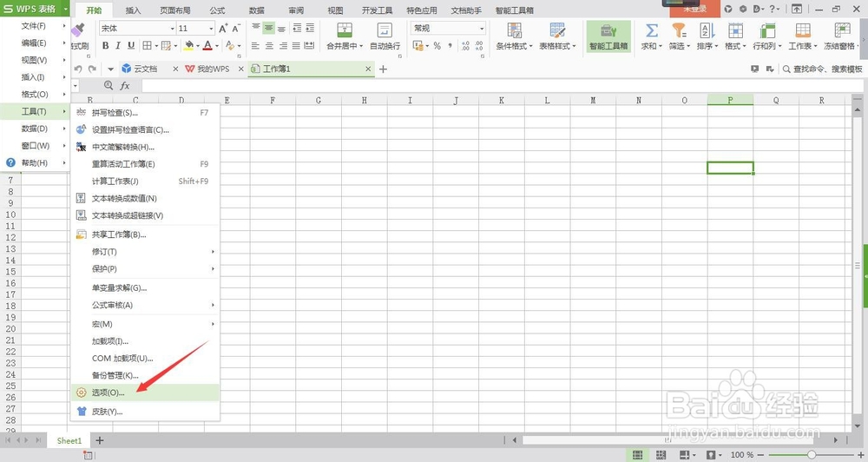Open the 文件(F) menu
The height and width of the screenshot is (462, 868).
coord(35,26)
